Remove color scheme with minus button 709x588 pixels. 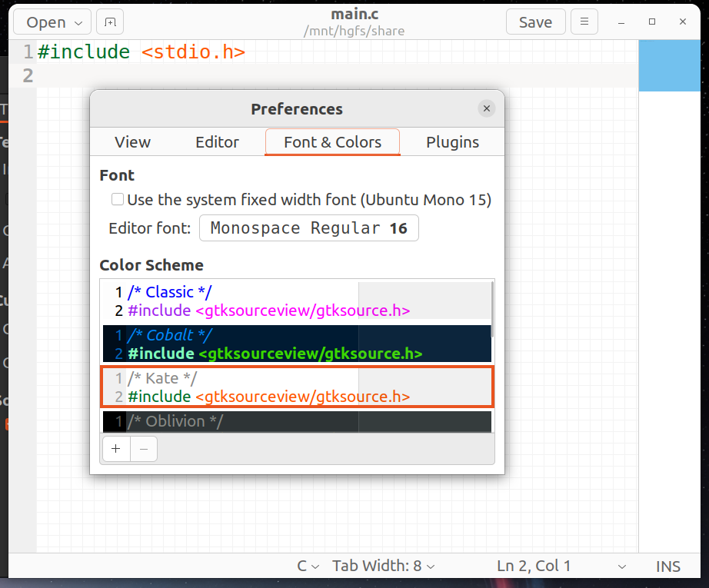point(144,448)
